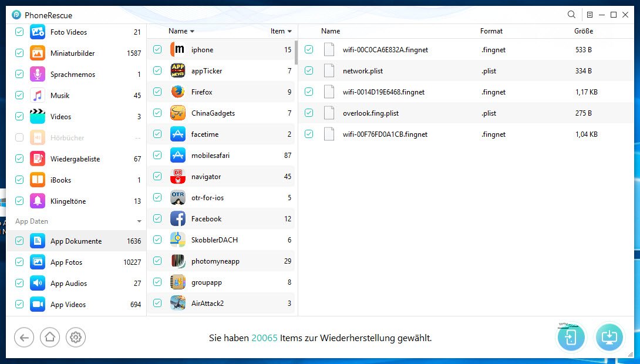Uncheck the groupapp checkbox
Viewport: 640px width, 364px height.
coord(157,282)
